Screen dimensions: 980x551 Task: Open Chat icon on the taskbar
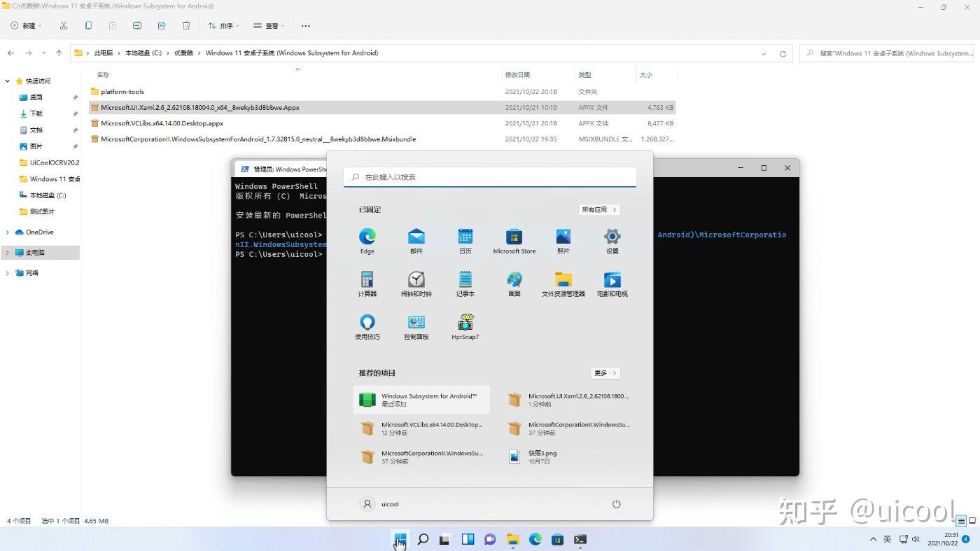pyautogui.click(x=490, y=539)
